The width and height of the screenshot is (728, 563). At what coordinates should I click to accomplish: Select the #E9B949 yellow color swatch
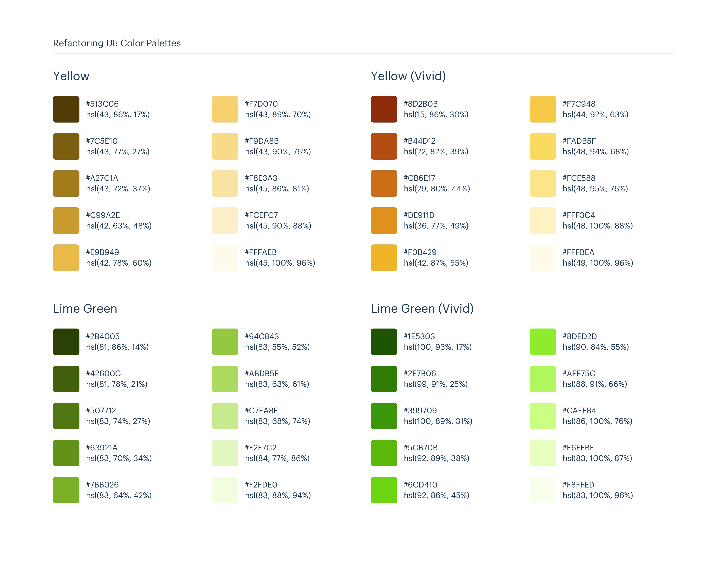pyautogui.click(x=66, y=257)
